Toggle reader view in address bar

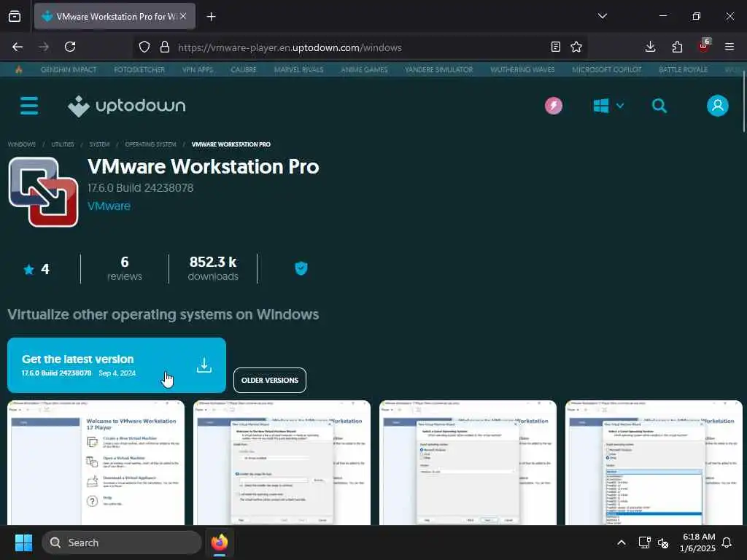pos(555,47)
